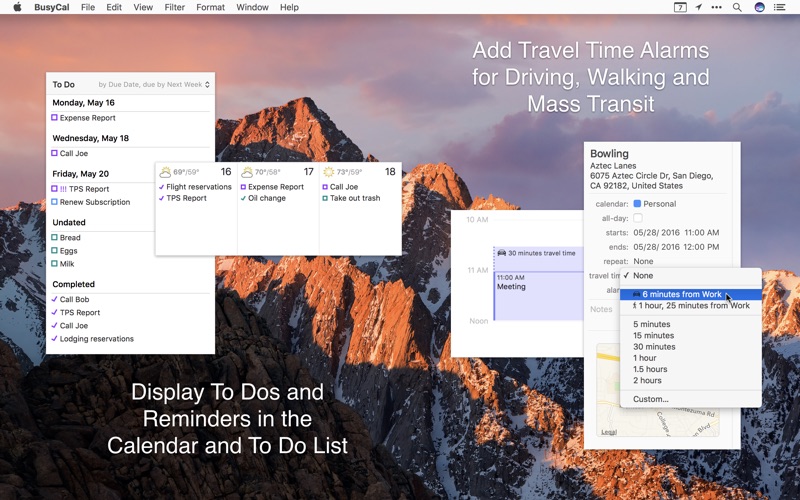Image resolution: width=800 pixels, height=500 pixels.
Task: Click car icon beside 6 minutes from Work
Action: (636, 294)
